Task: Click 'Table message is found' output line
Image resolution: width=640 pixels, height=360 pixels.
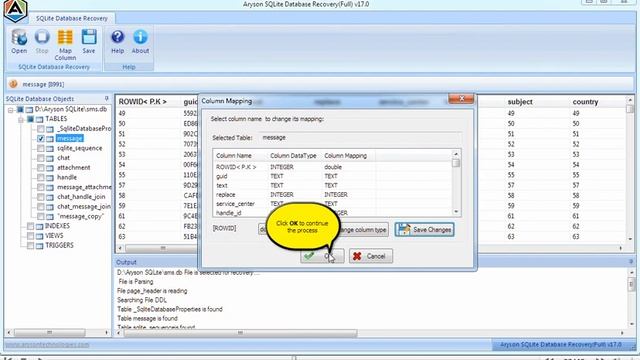Action: click(147, 318)
